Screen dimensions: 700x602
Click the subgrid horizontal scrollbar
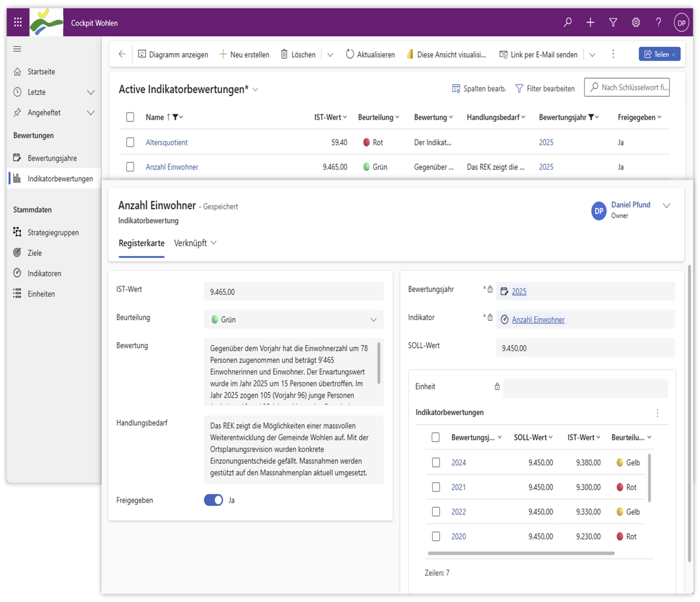coord(521,553)
